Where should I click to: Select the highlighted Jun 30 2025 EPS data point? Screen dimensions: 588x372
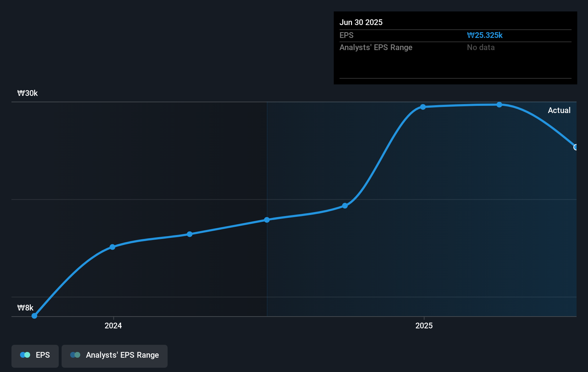[576, 147]
